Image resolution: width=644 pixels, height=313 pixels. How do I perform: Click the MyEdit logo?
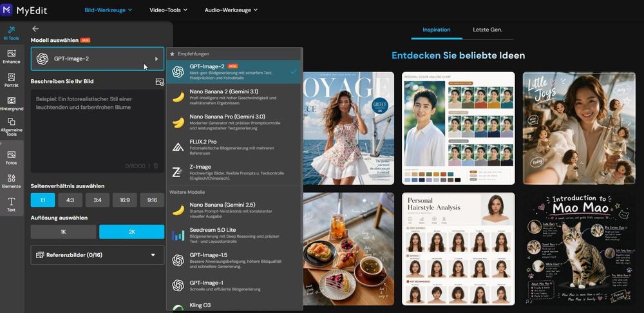(24, 10)
